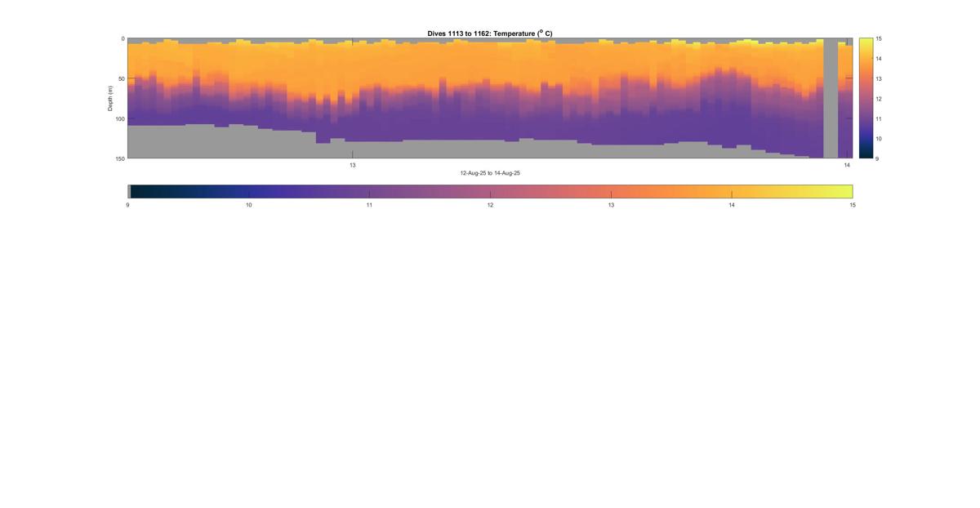Screen dimensions: 980x508
Task: Click the depth axis tick label "100"
Action: click(119, 119)
